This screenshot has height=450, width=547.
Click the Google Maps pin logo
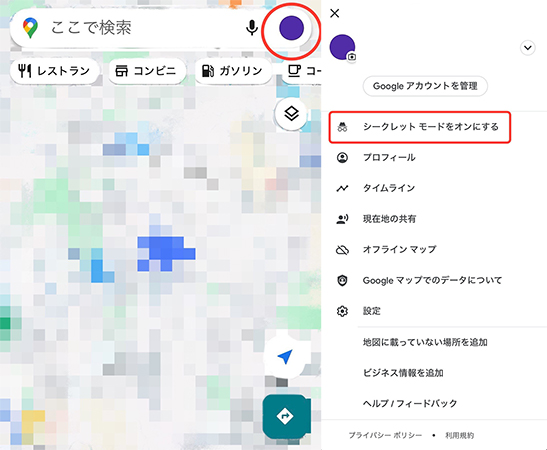pyautogui.click(x=30, y=28)
